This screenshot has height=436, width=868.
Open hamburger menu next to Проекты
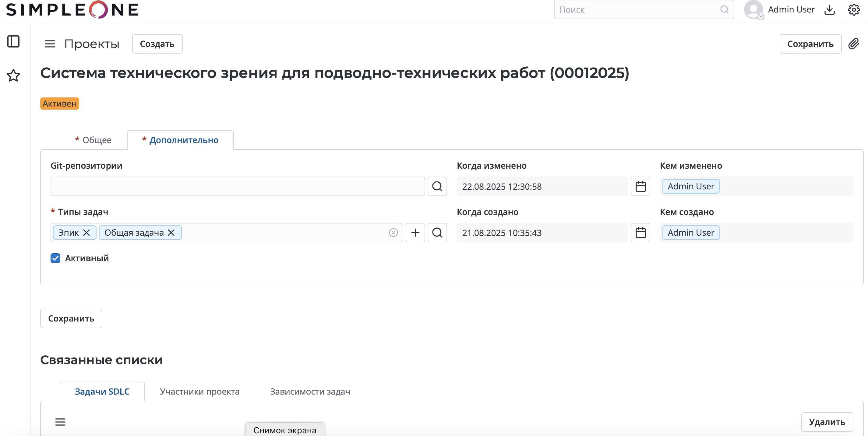(x=50, y=44)
